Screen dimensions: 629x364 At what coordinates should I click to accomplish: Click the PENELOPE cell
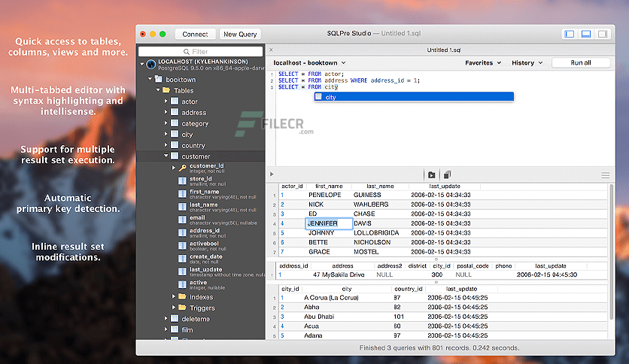325,195
